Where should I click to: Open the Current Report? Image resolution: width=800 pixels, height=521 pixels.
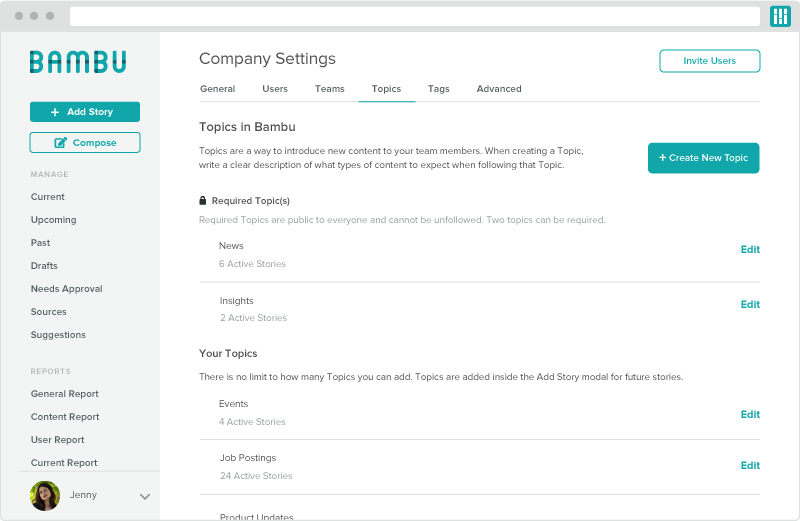tap(64, 463)
